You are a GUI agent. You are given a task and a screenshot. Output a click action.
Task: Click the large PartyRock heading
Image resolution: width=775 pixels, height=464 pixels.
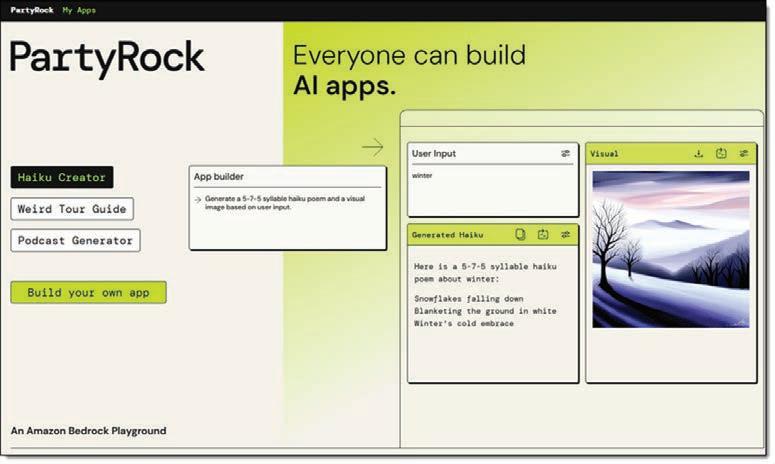point(107,58)
